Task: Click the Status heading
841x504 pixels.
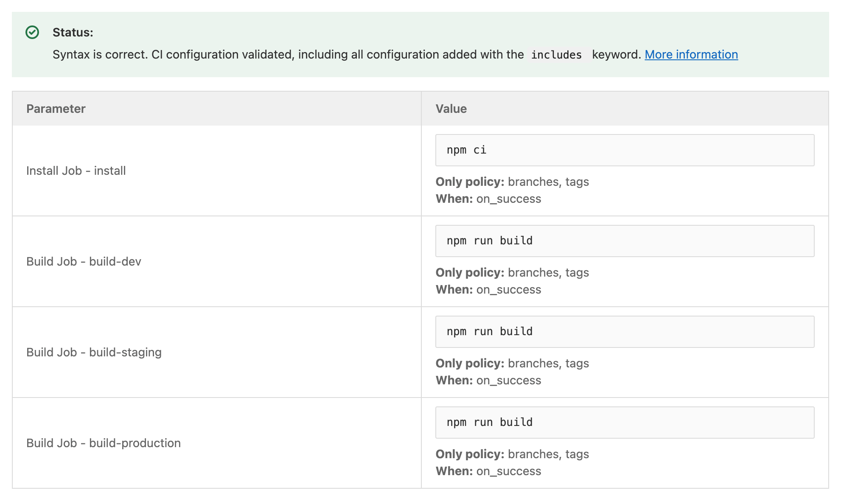Action: (73, 31)
